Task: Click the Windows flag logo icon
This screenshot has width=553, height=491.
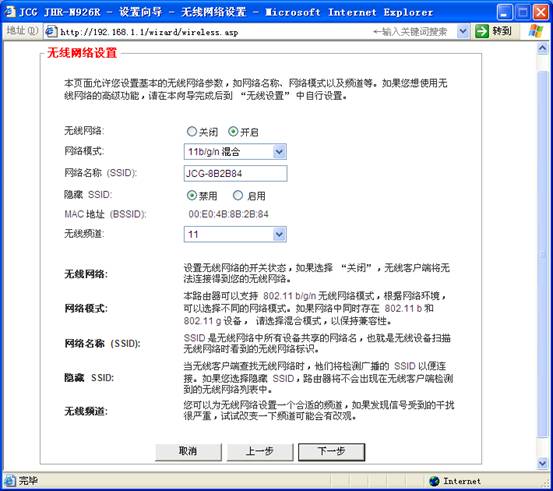Action: coord(536,31)
